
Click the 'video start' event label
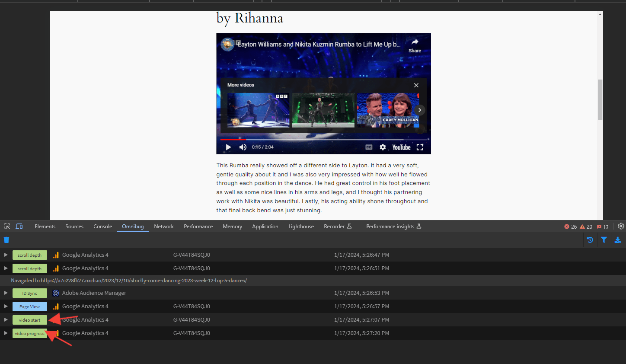click(30, 320)
